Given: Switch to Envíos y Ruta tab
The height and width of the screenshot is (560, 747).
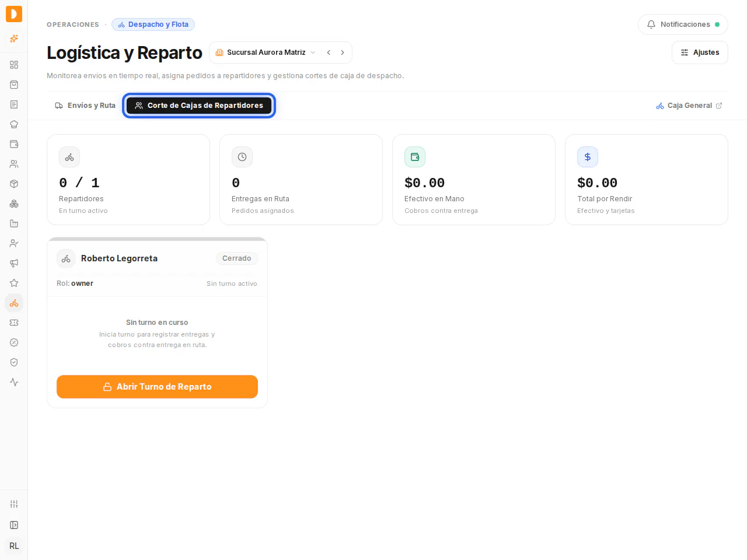Looking at the screenshot, I should click(85, 106).
